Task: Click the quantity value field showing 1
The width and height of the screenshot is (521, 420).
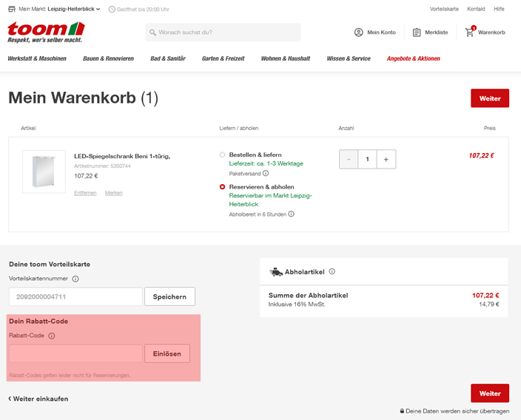Action: pos(367,160)
